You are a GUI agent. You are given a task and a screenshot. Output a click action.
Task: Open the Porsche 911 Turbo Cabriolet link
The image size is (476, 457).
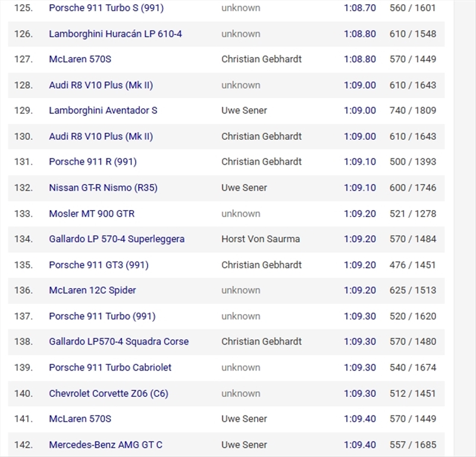point(110,367)
